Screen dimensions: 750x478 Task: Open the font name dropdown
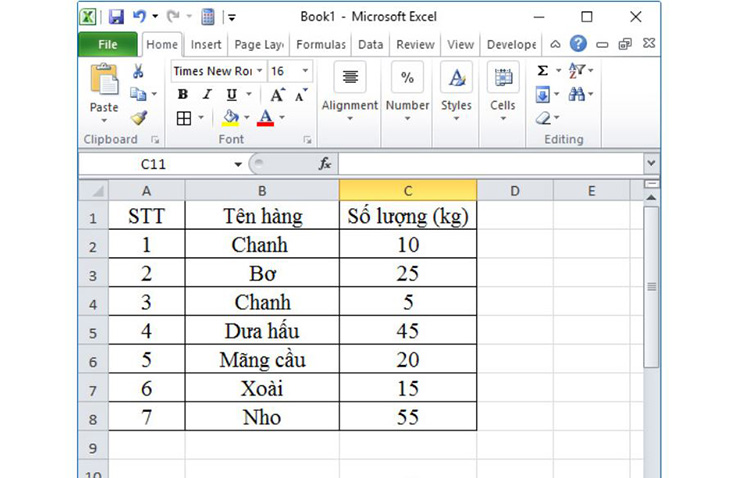click(x=260, y=71)
